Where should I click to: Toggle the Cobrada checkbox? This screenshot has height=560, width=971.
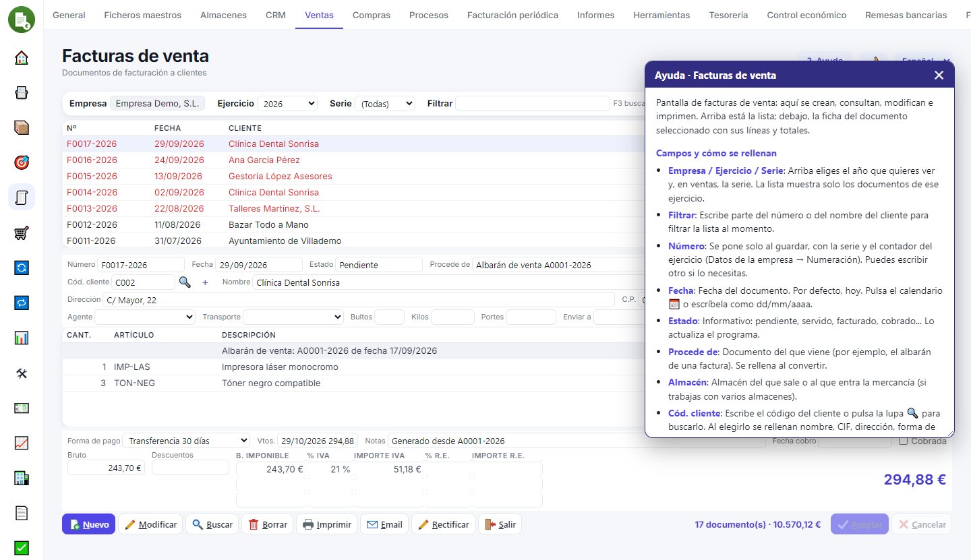[904, 441]
